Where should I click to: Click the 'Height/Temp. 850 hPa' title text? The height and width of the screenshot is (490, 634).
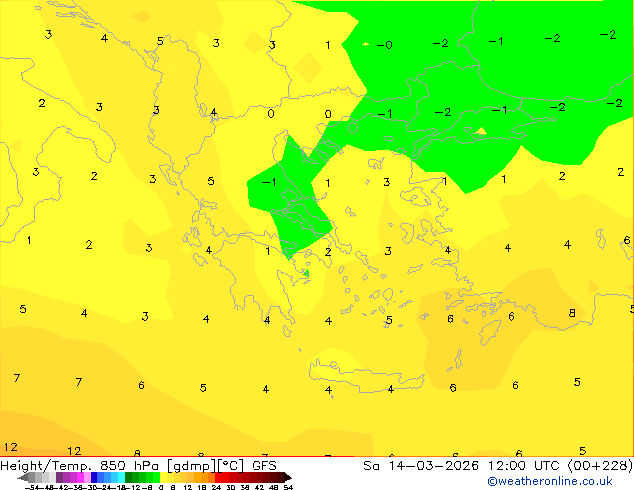click(78, 466)
